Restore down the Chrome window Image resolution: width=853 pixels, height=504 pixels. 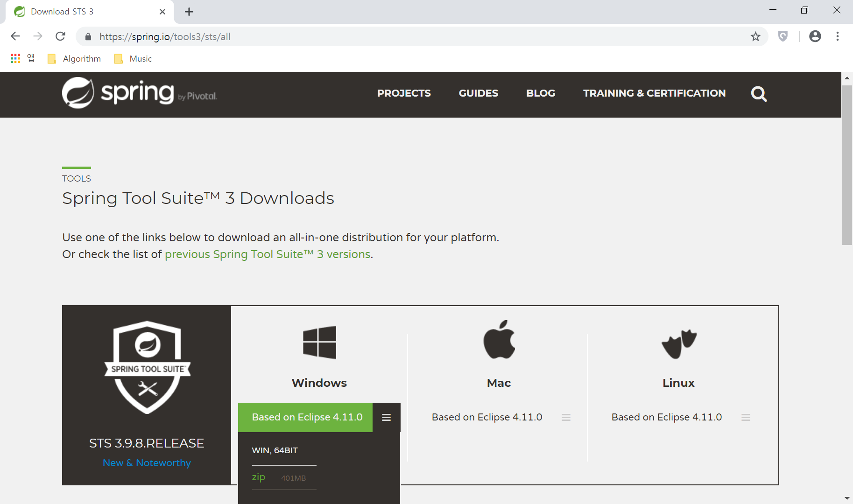pyautogui.click(x=804, y=10)
